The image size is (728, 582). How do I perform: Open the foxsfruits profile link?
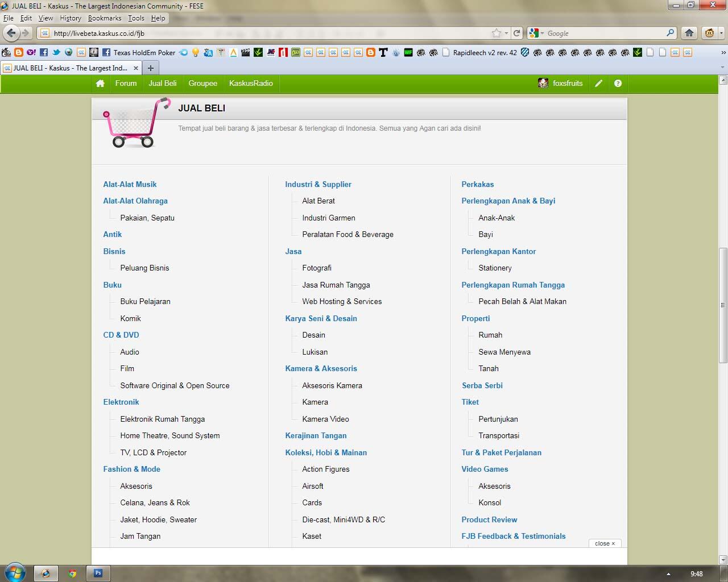click(x=568, y=83)
